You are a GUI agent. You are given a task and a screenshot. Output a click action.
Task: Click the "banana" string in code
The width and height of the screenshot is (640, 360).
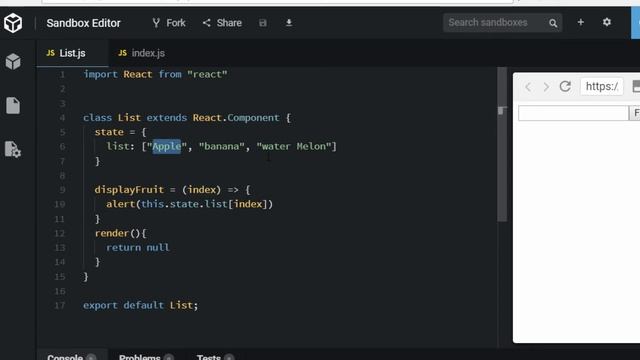[222, 146]
